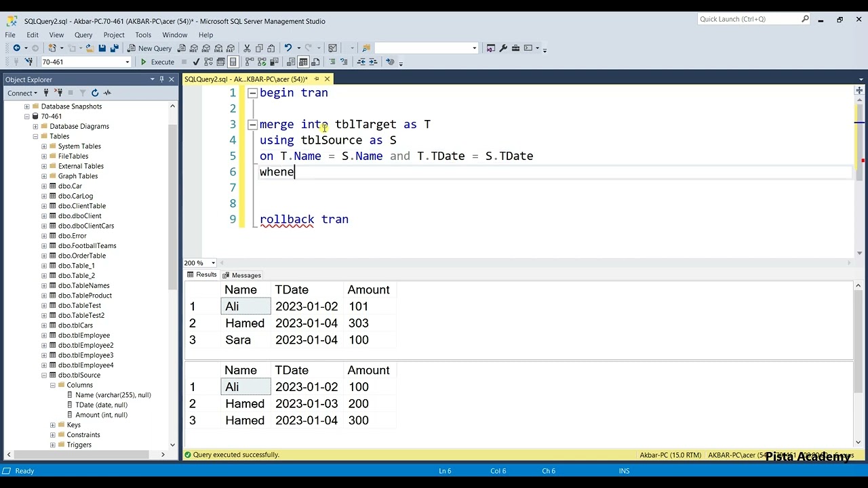
Task: Toggle Results to File option
Action: pyautogui.click(x=315, y=62)
